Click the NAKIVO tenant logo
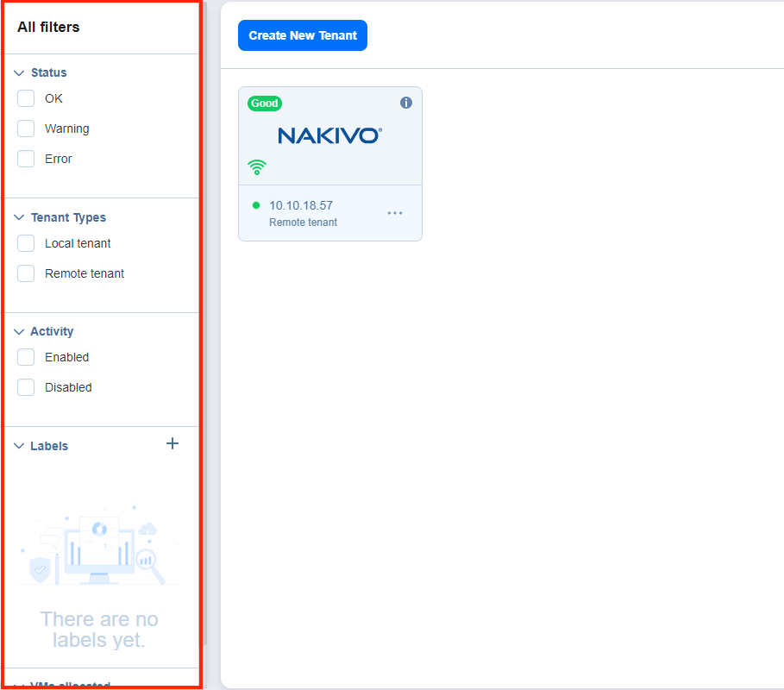Screen dimensions: 784x690 click(329, 135)
